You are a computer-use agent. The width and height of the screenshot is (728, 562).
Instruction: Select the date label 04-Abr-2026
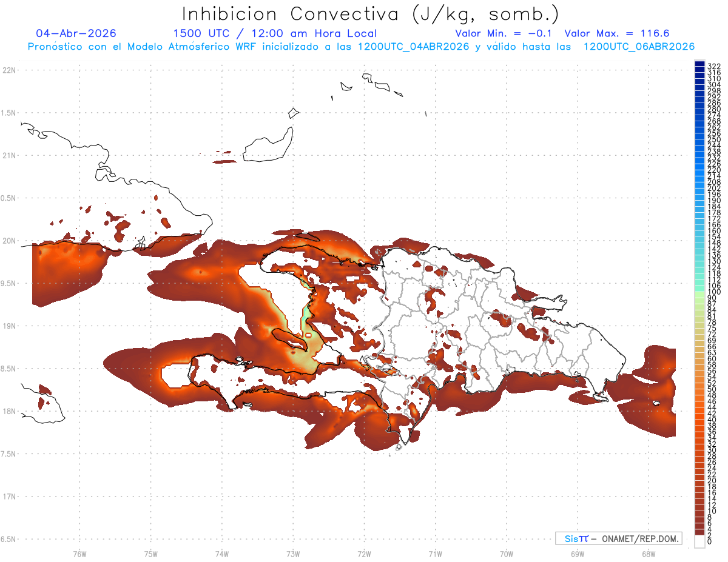76,33
